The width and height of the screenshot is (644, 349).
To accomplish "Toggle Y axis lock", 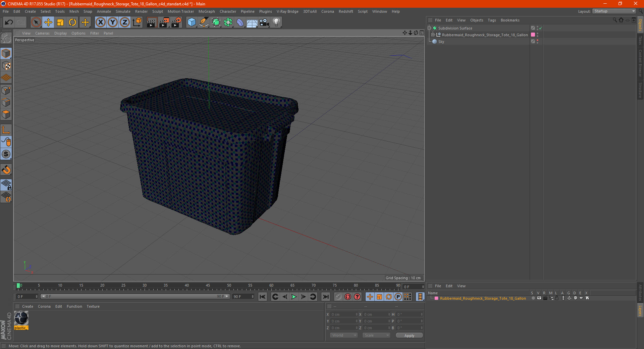I will point(113,22).
